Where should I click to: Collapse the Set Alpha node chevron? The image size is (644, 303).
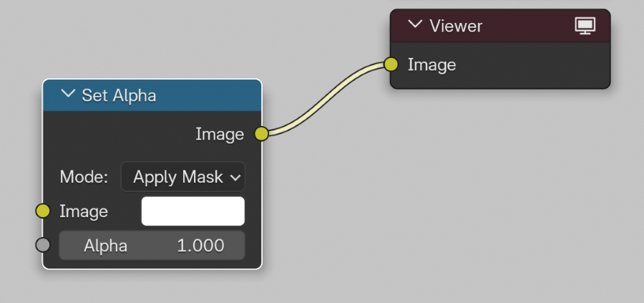[x=68, y=95]
